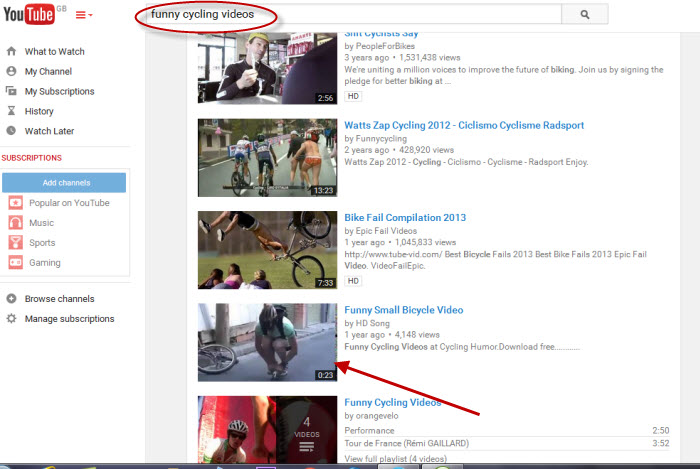700x469 pixels.
Task: Click the search magnifier button
Action: [584, 15]
